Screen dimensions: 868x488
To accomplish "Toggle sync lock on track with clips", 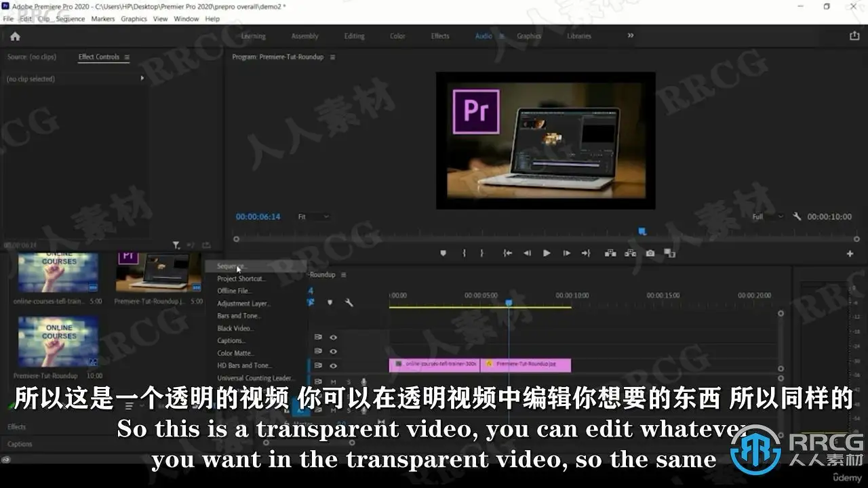I will 317,365.
